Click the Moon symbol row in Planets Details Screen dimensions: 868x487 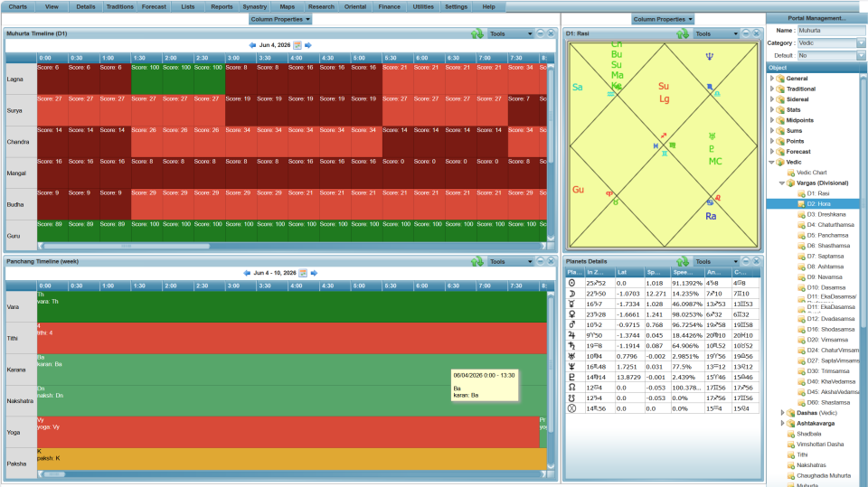click(662, 294)
